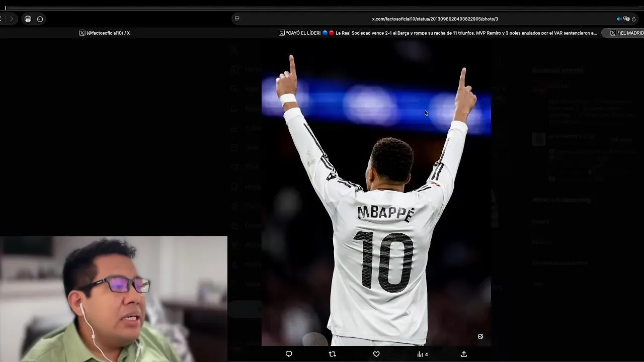Click the page settings icon left of URL
Viewport: 644px width, 362px height.
coord(237,19)
